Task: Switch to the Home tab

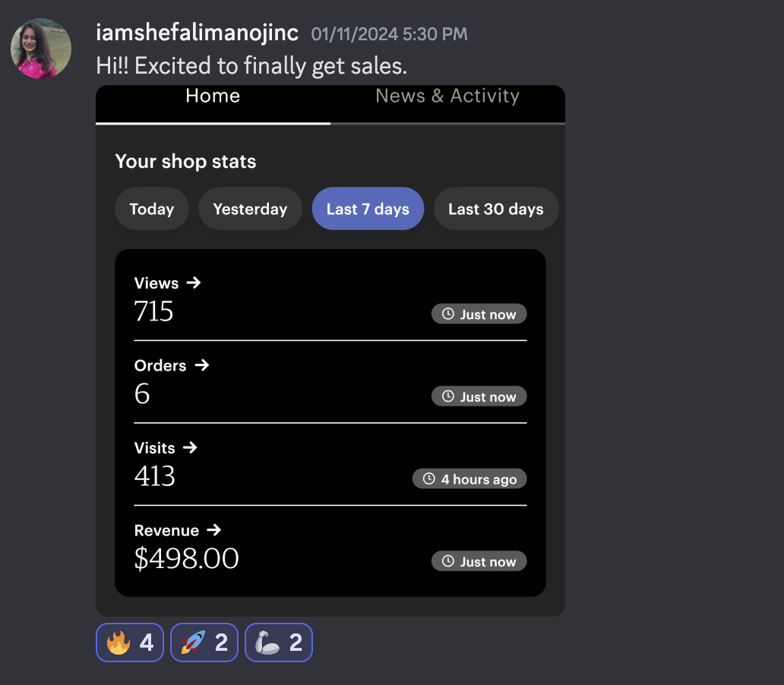Action: click(213, 96)
